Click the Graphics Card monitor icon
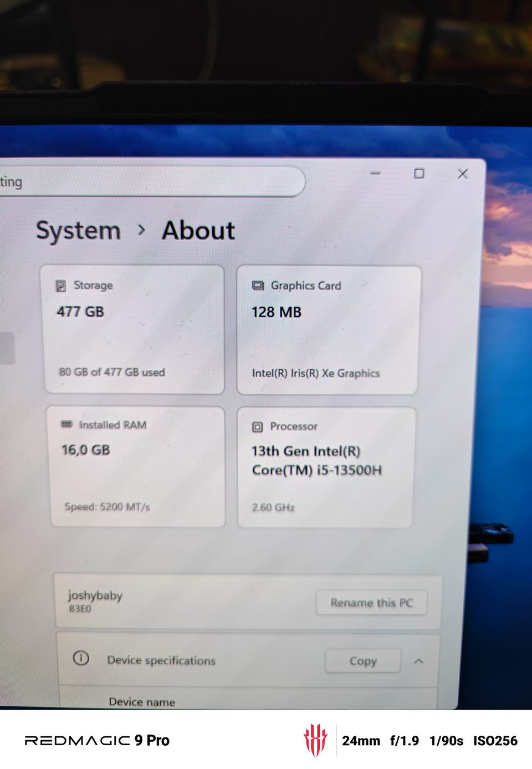 coord(258,286)
